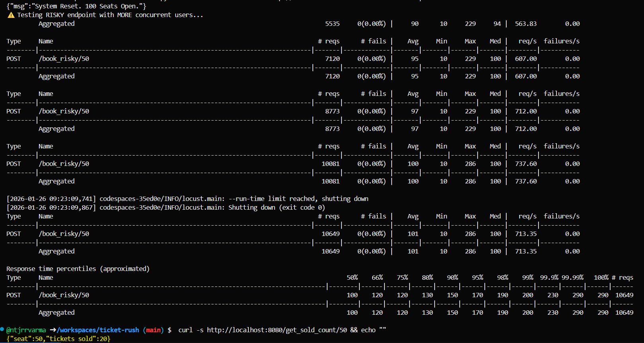Click the System Reset message line
Viewport: 644px width, 343px height.
coord(76,6)
